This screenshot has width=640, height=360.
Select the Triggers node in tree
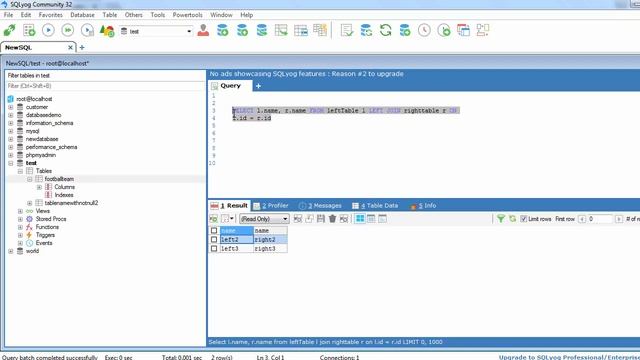pyautogui.click(x=45, y=235)
